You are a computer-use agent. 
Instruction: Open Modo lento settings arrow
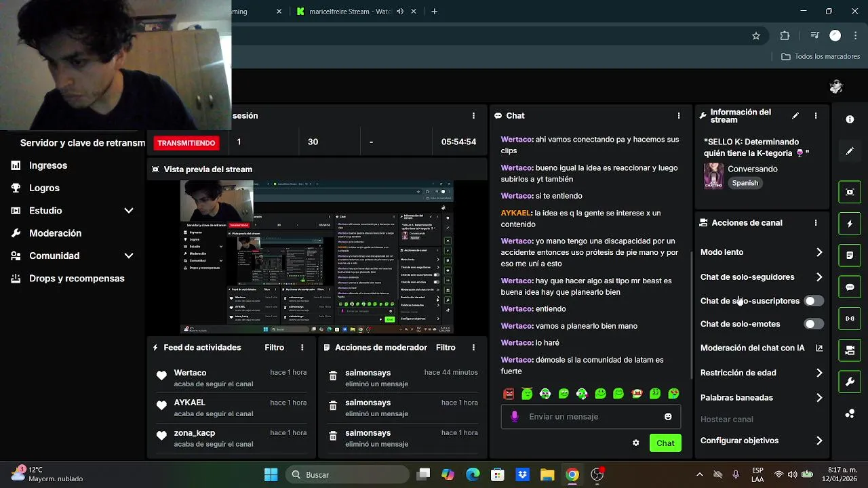819,252
